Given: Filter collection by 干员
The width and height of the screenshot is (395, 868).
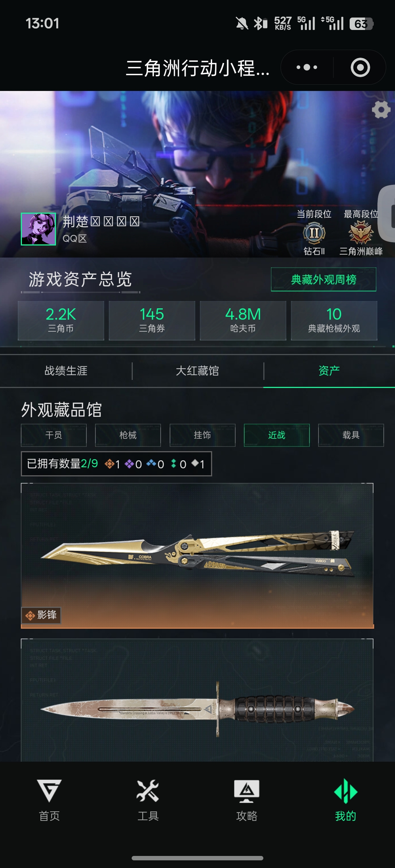Looking at the screenshot, I should point(54,435).
